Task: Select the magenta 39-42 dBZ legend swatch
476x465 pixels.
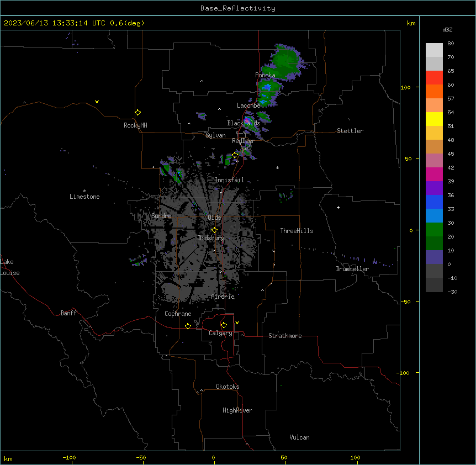Action: click(x=434, y=174)
